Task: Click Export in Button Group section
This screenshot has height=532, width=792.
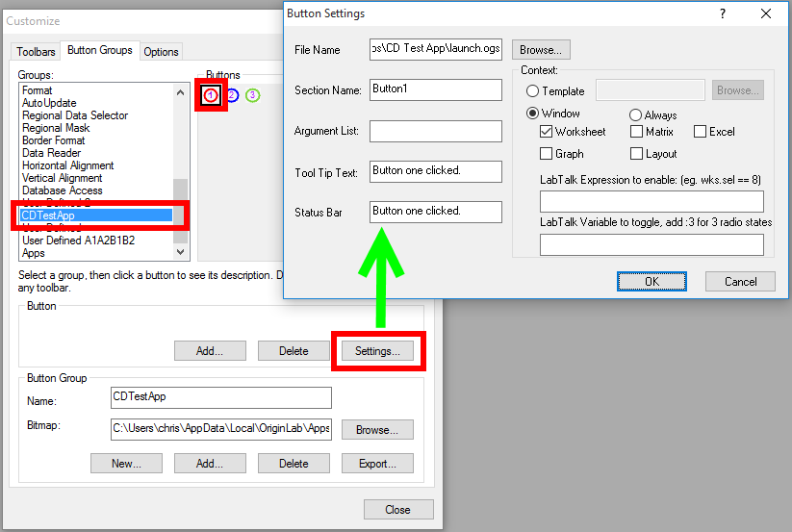Action: point(376,464)
